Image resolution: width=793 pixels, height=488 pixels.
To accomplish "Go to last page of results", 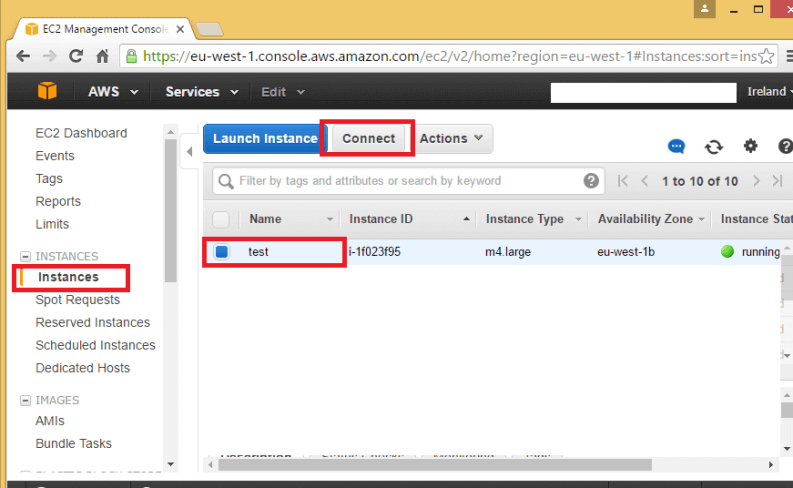I will [777, 181].
